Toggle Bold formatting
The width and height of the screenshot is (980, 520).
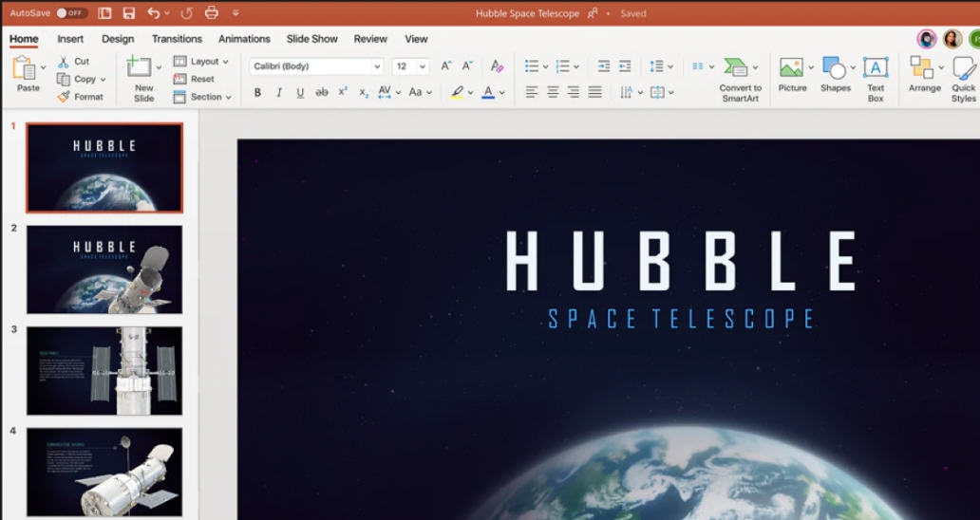coord(257,92)
